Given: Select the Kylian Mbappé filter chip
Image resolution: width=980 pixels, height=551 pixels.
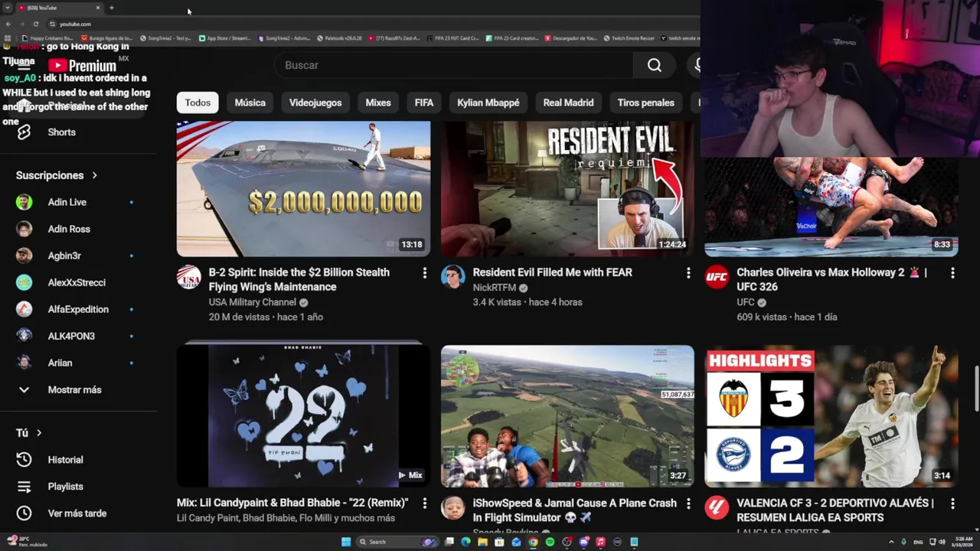Looking at the screenshot, I should click(x=488, y=103).
